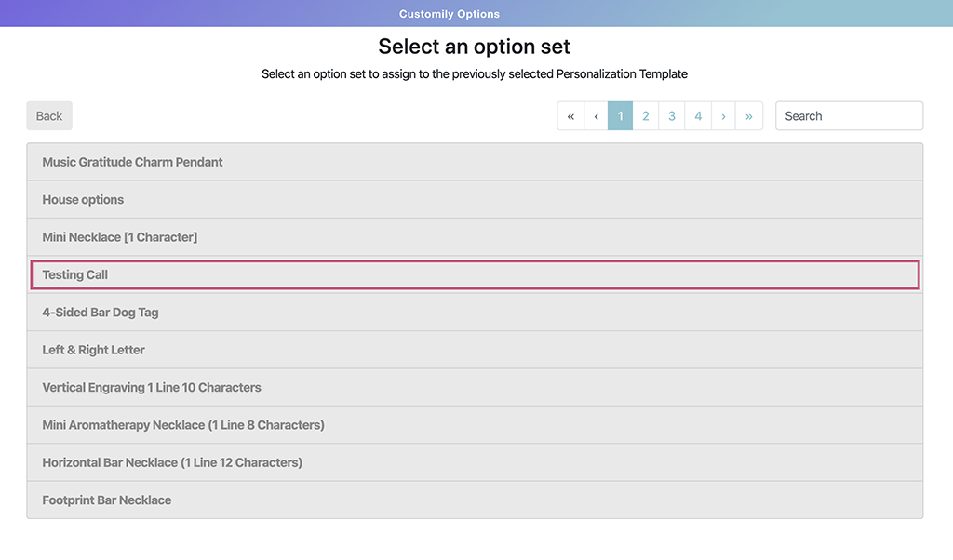This screenshot has height=560, width=953.
Task: Pick the highlighted Testing Call option set
Action: 475,275
